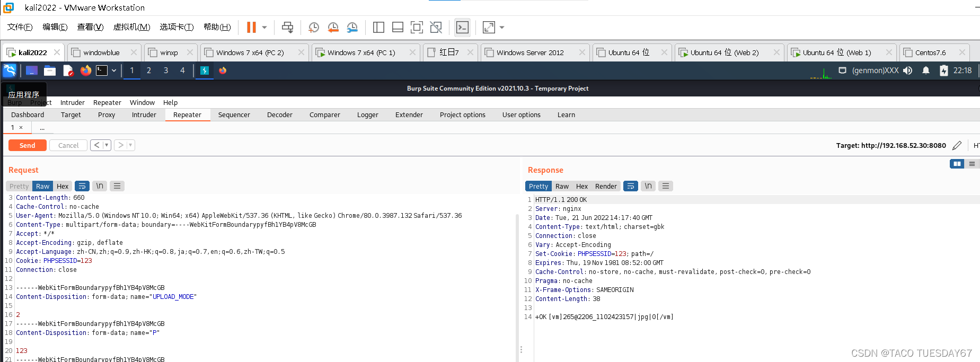Click the send Ctrl+Alt+Del icon in VMware toolbar
Screen dimensions: 980x362
click(287, 27)
